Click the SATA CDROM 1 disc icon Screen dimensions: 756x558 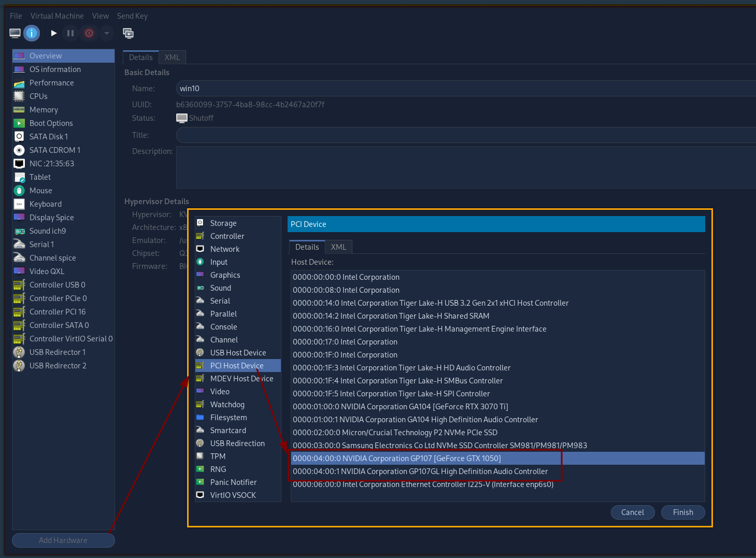click(x=19, y=150)
